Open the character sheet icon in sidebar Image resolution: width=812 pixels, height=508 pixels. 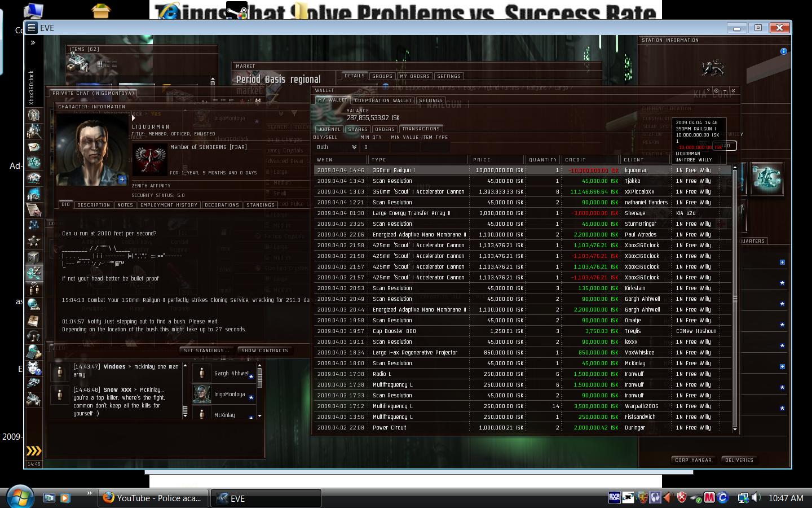click(34, 115)
